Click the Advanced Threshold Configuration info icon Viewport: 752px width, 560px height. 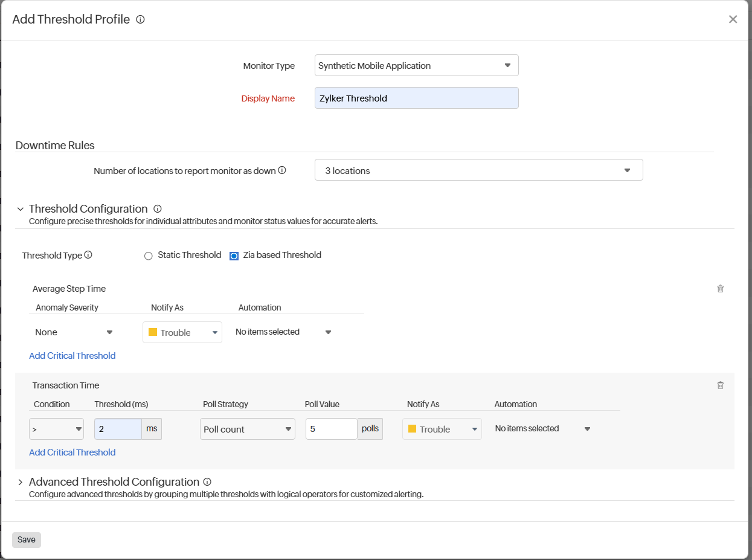pyautogui.click(x=207, y=481)
